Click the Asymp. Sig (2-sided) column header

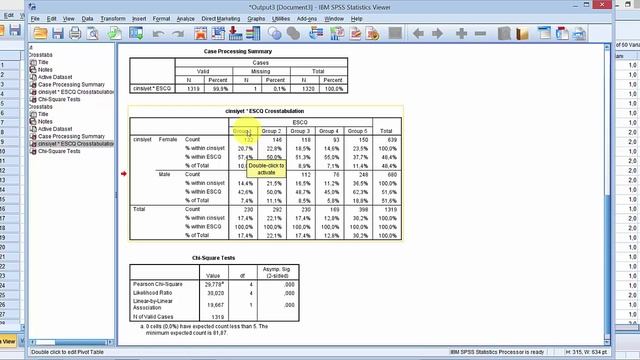(277, 272)
